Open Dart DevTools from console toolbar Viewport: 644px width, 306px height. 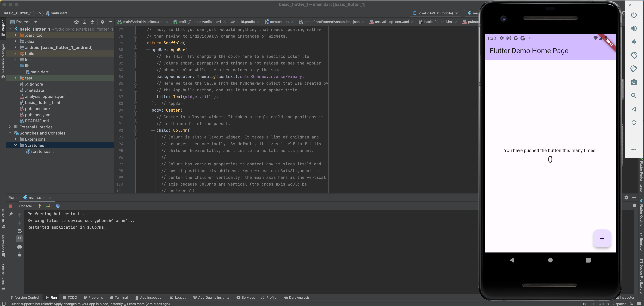tap(58, 206)
